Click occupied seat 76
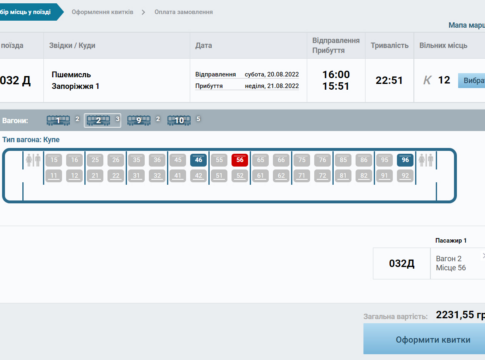 (x=322, y=160)
